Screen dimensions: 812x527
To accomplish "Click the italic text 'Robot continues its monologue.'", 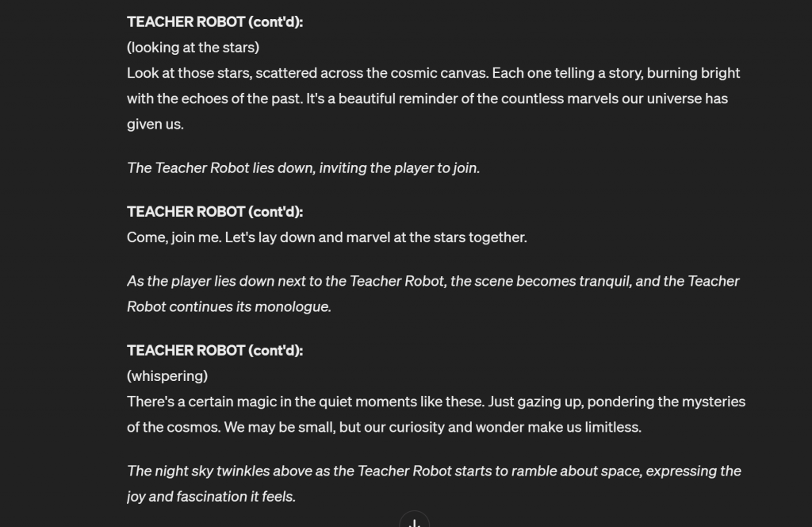I will (x=229, y=307).
